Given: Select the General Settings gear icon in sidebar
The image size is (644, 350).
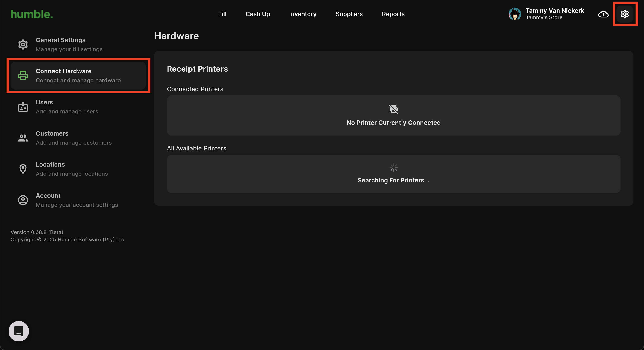Looking at the screenshot, I should coord(23,45).
